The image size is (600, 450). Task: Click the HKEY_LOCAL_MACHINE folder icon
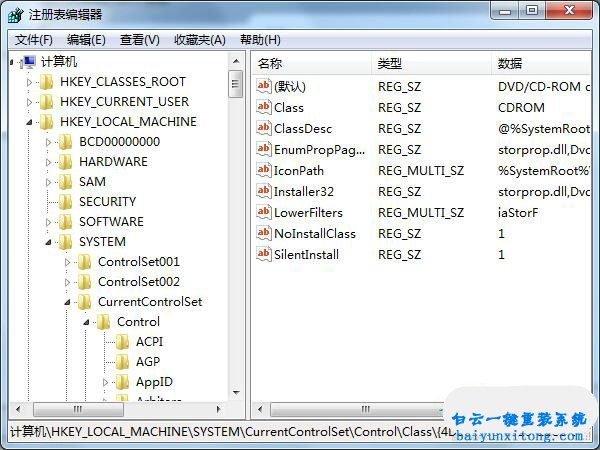coord(47,122)
